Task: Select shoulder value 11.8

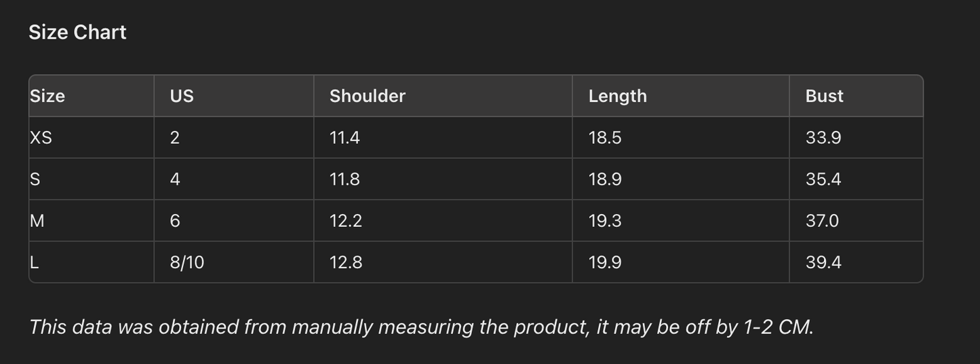Action: tap(345, 179)
